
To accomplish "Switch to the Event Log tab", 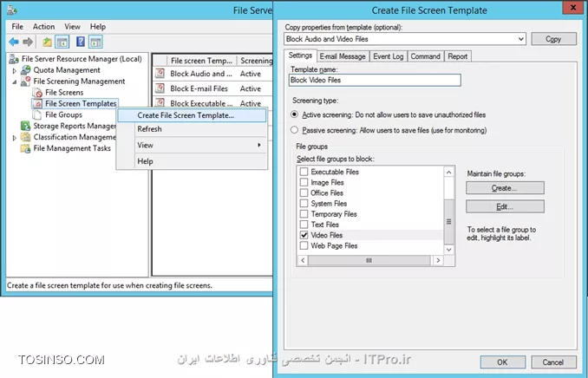I will click(x=389, y=56).
